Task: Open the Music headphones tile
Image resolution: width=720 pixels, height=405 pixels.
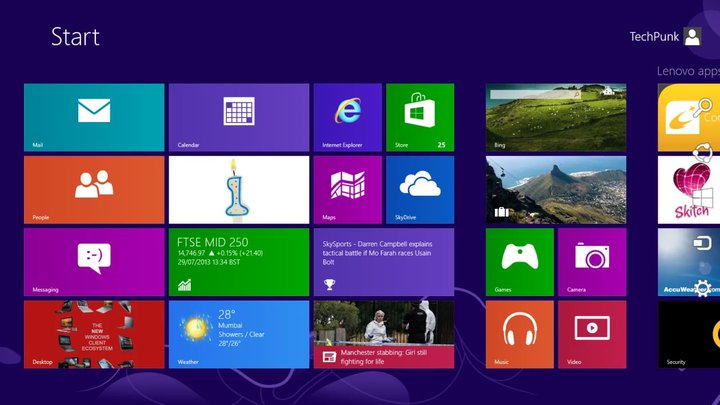Action: [520, 334]
